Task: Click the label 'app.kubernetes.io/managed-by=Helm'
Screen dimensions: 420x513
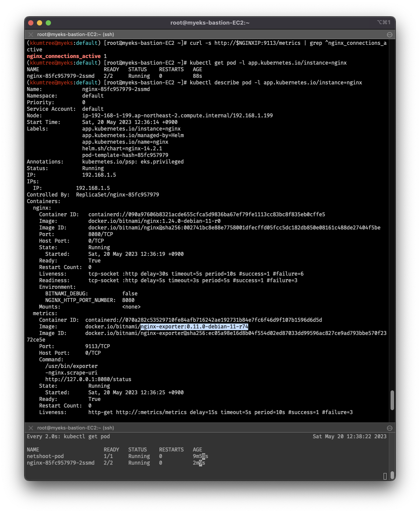Action: [133, 135]
